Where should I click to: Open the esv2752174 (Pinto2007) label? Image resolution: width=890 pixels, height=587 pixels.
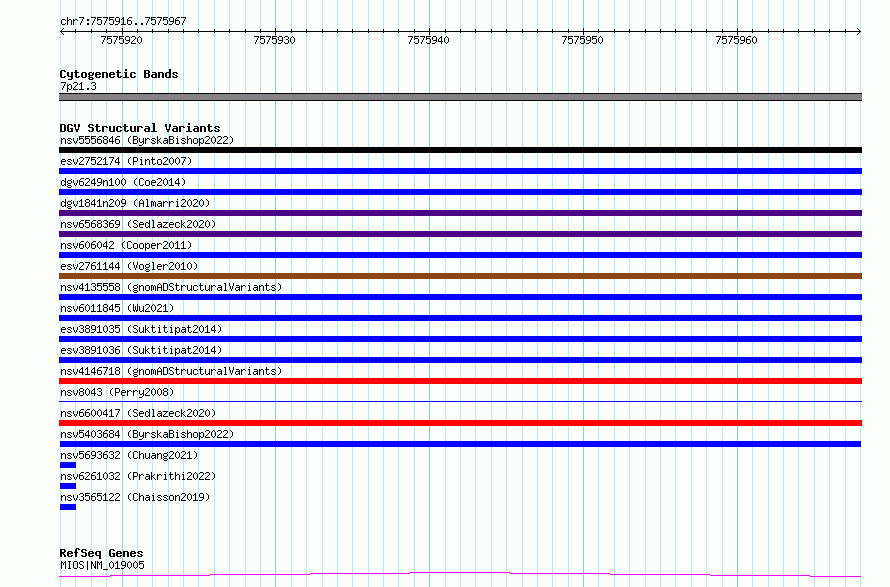126,161
